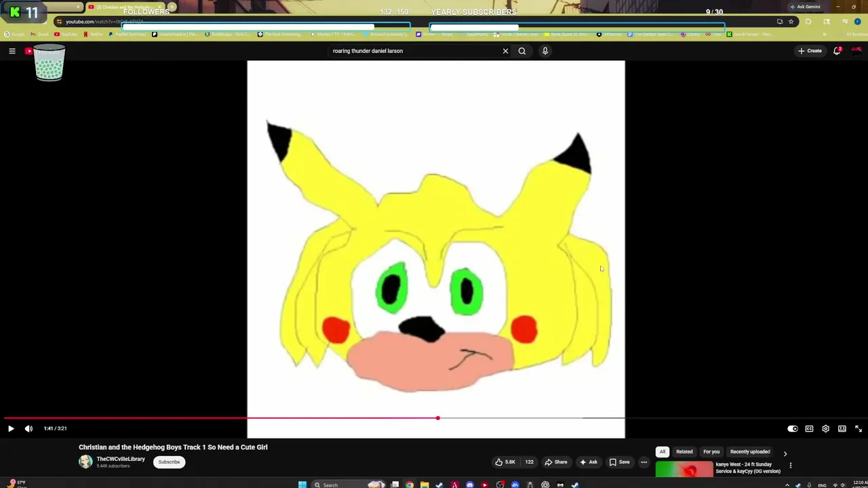
Task: Run the YouTube search magnifier
Action: coord(522,51)
